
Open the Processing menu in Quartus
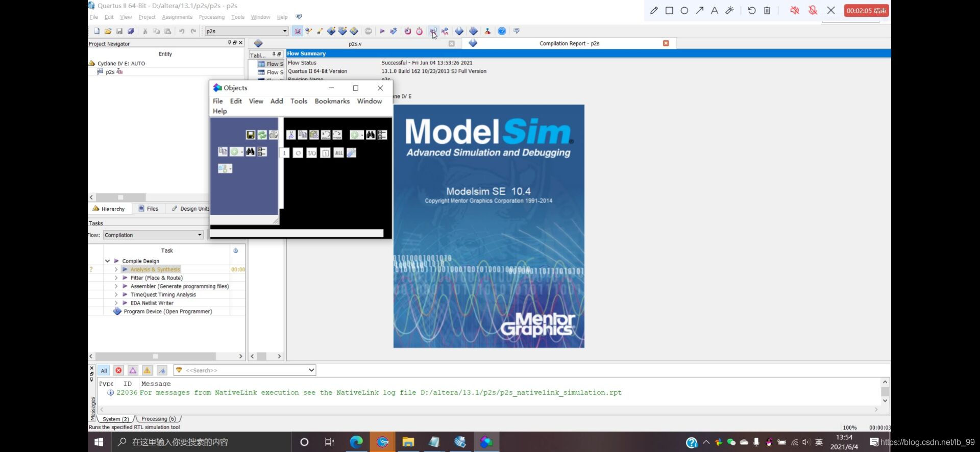point(212,17)
